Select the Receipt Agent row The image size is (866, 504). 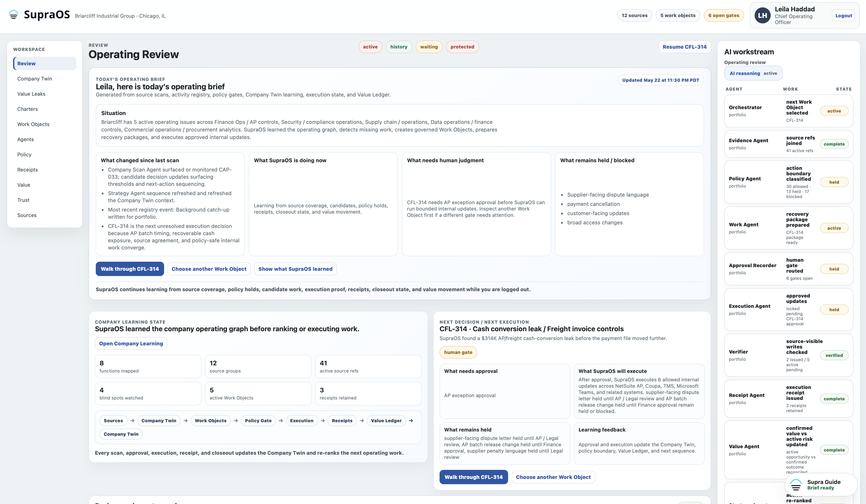(788, 399)
